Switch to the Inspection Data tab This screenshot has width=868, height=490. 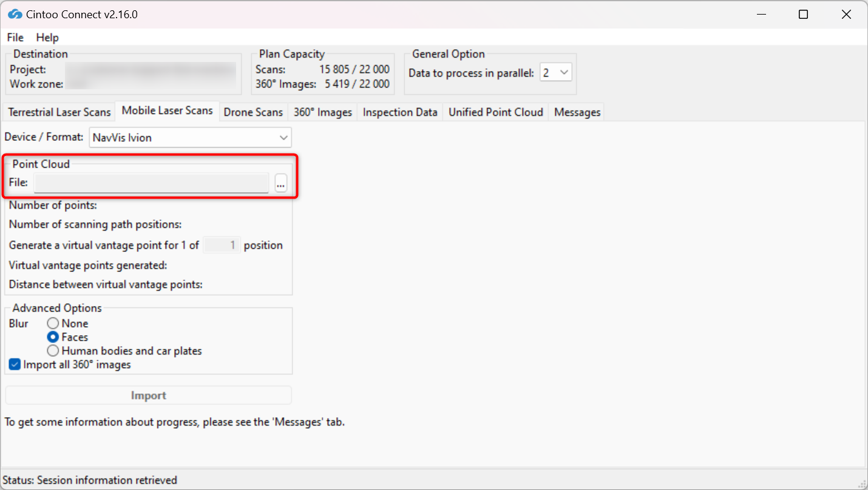click(400, 112)
